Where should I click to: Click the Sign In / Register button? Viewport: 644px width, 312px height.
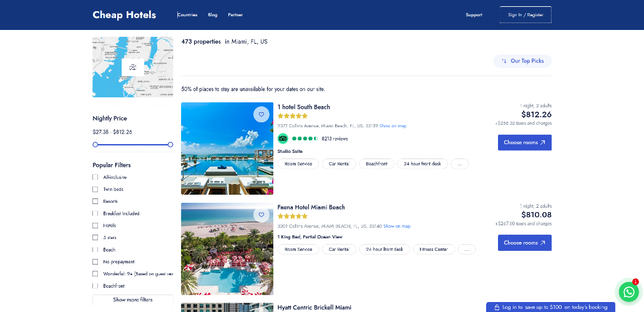pyautogui.click(x=525, y=15)
